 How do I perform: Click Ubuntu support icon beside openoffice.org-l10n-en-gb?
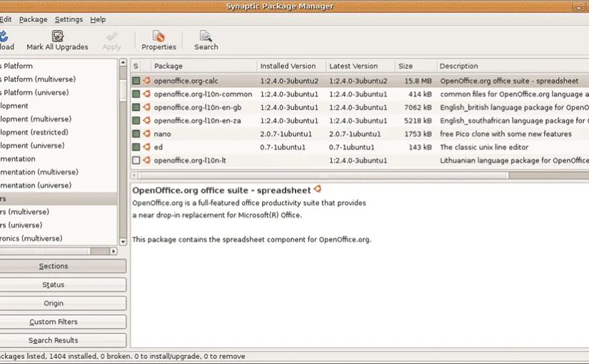146,107
